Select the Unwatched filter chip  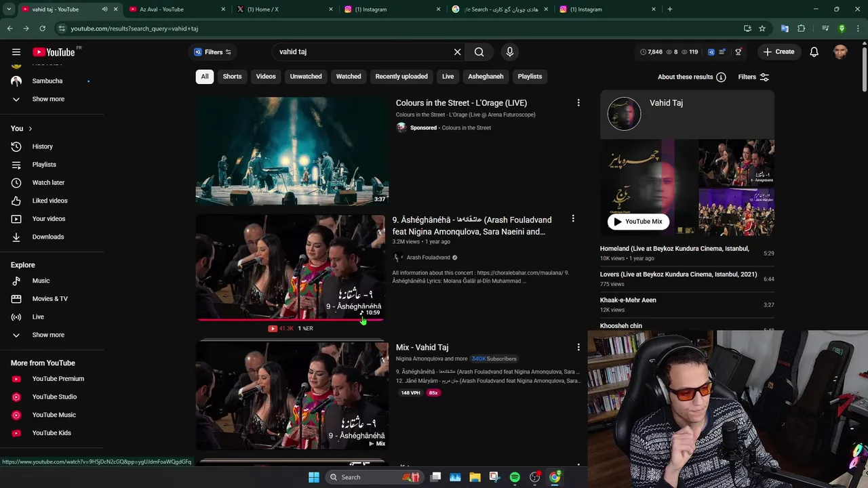tap(306, 77)
